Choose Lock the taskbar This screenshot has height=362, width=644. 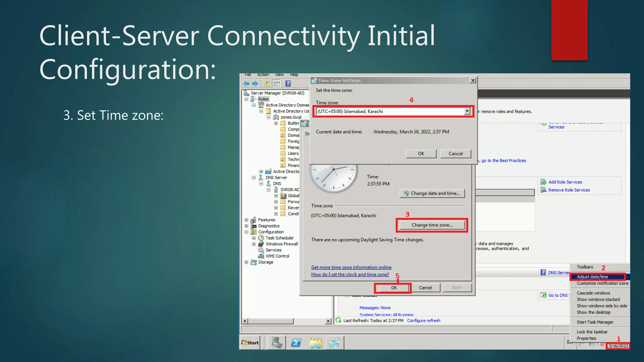pos(592,332)
